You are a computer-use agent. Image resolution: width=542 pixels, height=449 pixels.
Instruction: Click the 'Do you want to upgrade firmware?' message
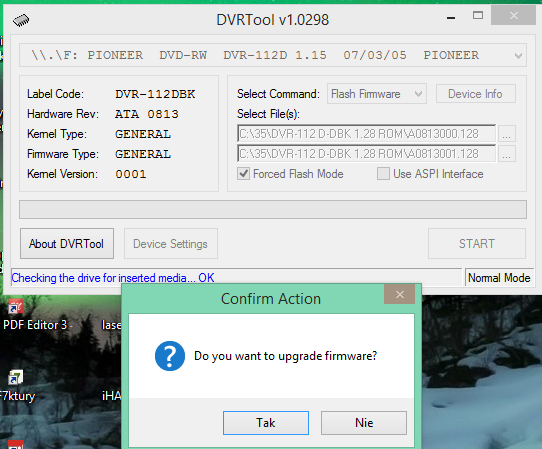click(x=286, y=356)
